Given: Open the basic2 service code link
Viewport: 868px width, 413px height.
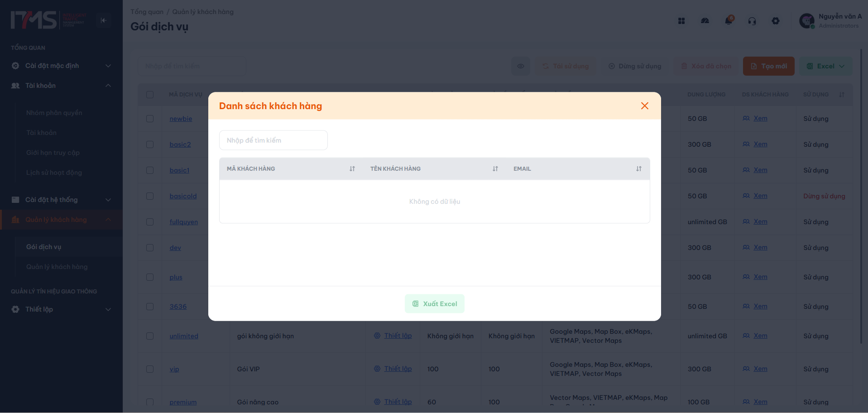Looking at the screenshot, I should point(180,144).
